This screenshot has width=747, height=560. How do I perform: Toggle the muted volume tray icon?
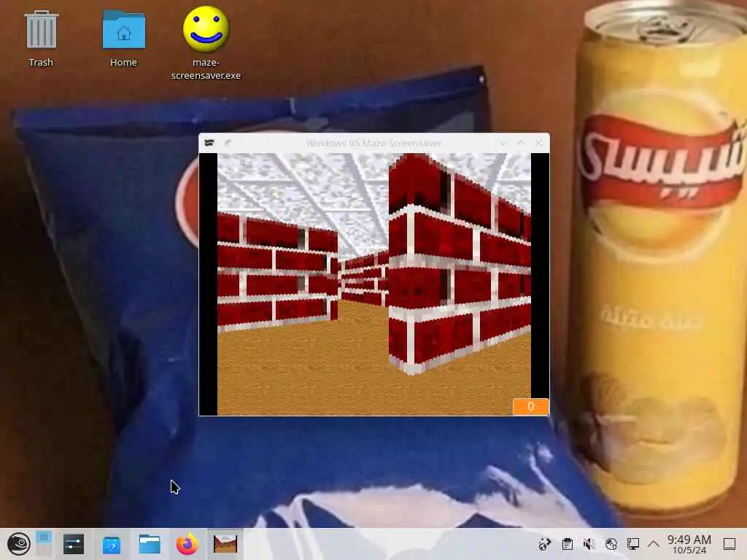tap(589, 544)
